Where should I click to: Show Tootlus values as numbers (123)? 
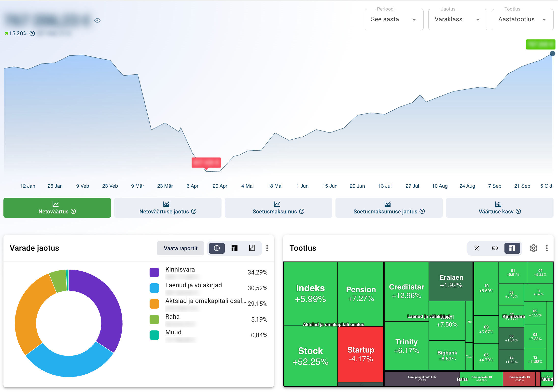[x=494, y=248]
